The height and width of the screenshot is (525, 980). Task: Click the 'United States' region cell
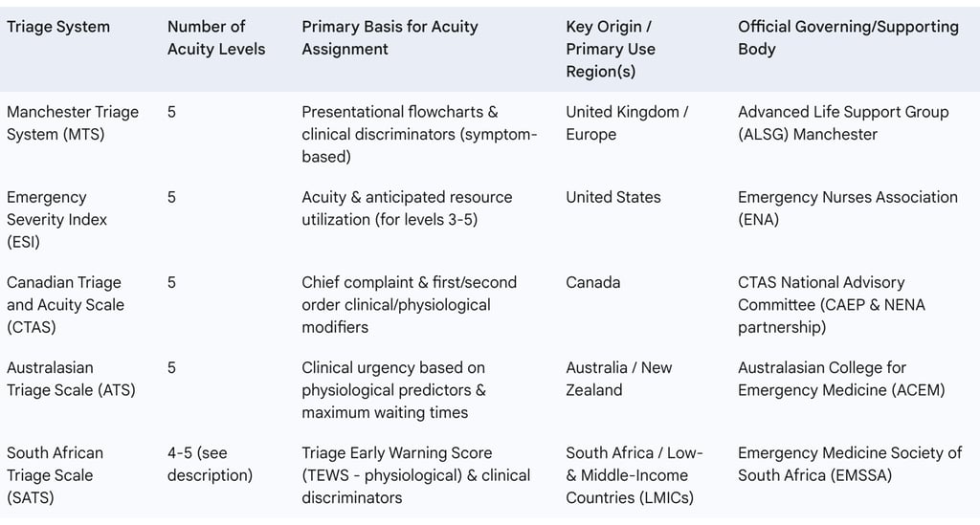[x=613, y=197]
